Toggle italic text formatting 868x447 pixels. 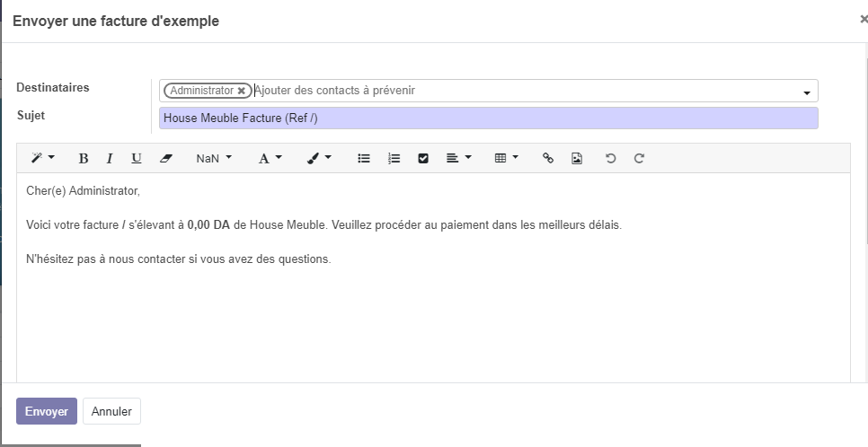coord(110,158)
